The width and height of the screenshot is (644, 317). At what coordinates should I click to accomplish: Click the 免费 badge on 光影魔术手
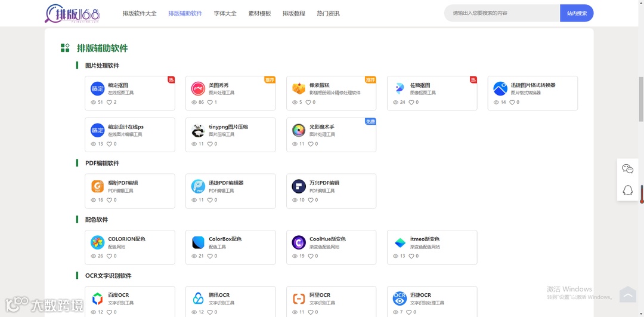[370, 121]
